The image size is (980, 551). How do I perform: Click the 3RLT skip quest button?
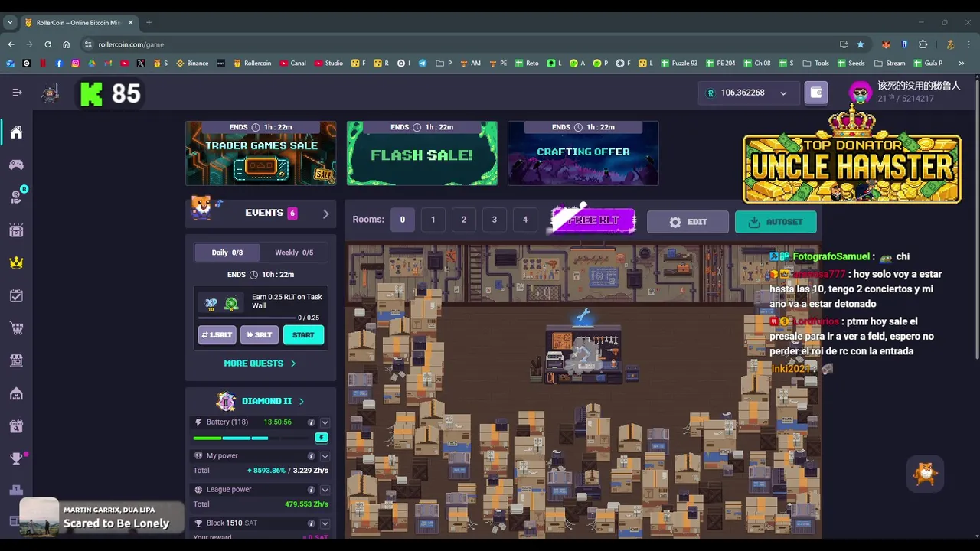click(259, 335)
